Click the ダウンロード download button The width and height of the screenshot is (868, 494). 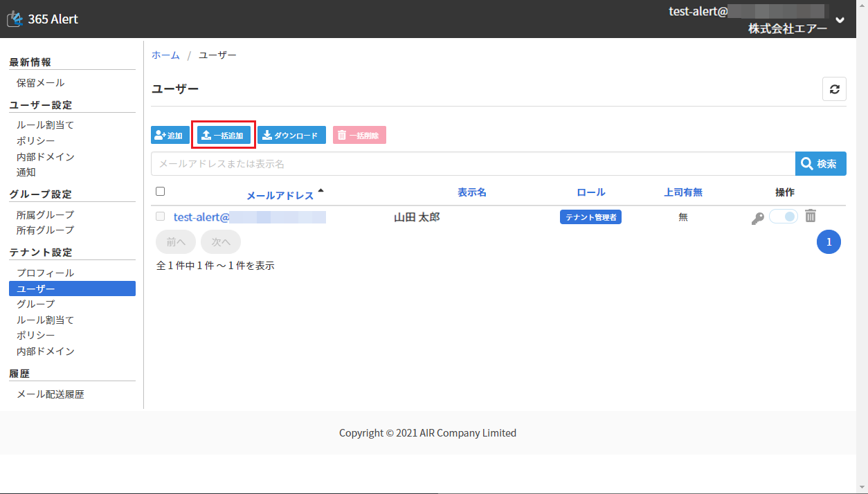(x=291, y=136)
